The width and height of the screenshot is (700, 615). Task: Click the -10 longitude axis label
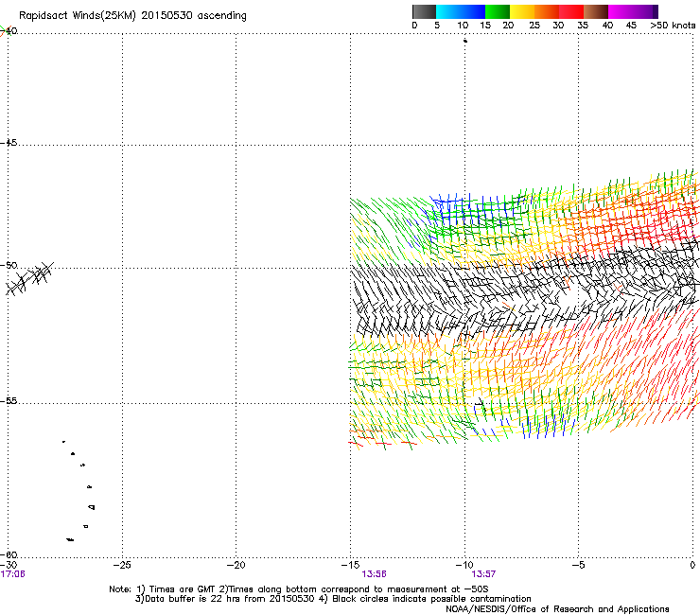tap(464, 565)
